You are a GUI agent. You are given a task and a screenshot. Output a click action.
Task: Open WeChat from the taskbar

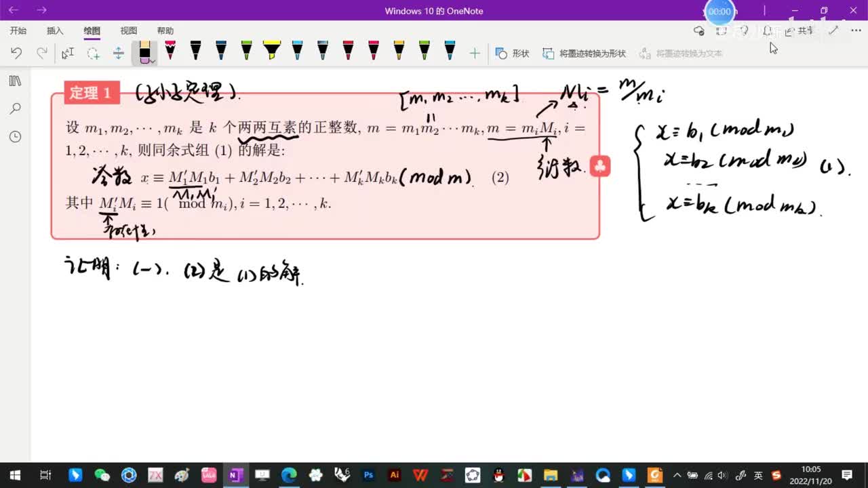point(102,475)
